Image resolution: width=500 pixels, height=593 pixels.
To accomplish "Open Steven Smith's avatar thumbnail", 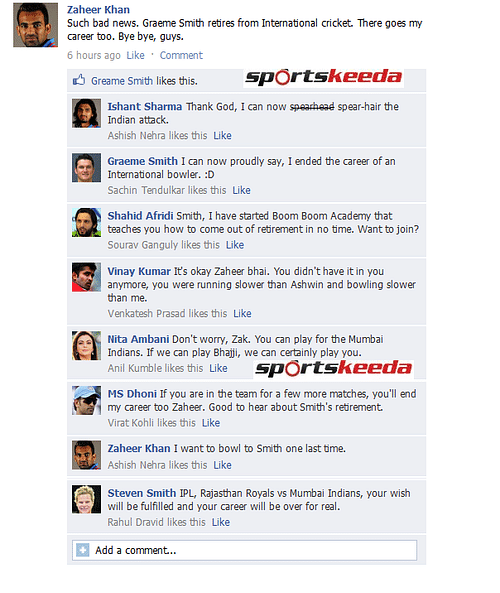I will 87,499.
